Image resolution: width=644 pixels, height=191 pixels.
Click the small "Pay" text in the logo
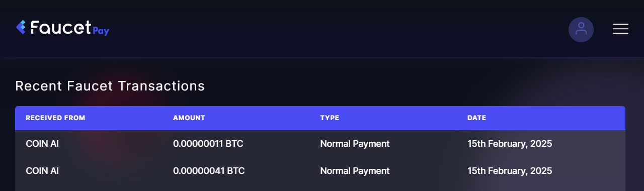coord(101,32)
